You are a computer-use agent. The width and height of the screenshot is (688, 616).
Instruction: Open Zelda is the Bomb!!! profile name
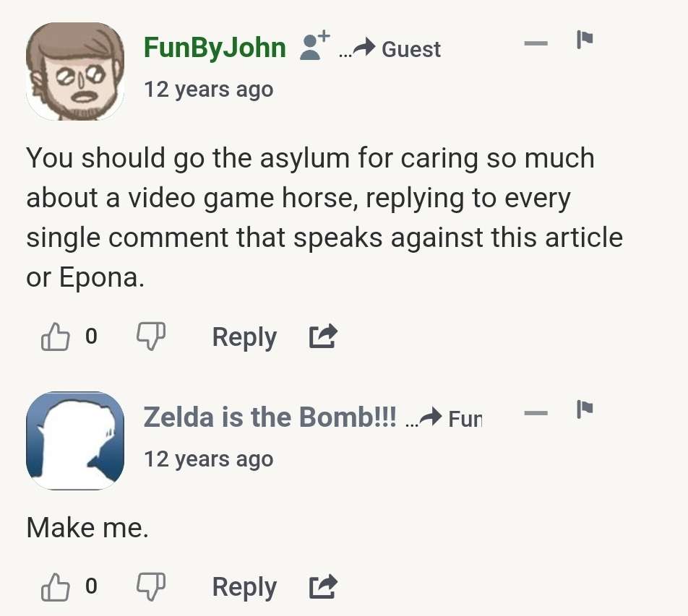(x=270, y=417)
